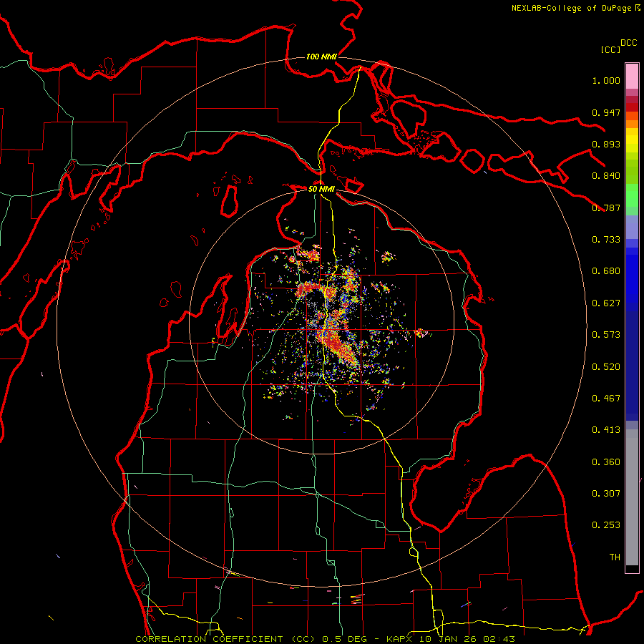Screen dimensions: 644x644
Task: Select the 0.893 color scale value
Action: coord(606,144)
